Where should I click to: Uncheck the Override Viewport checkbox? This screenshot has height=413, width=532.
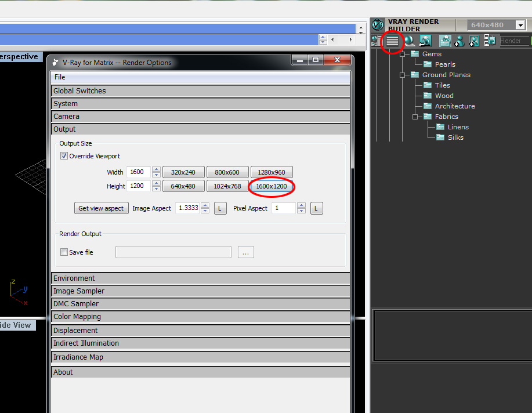(x=64, y=156)
